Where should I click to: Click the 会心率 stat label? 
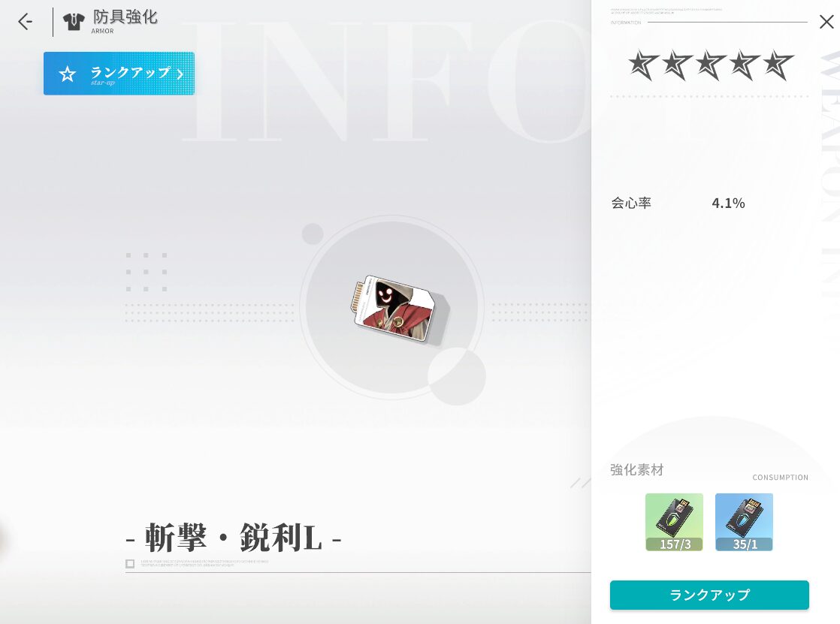pos(631,203)
